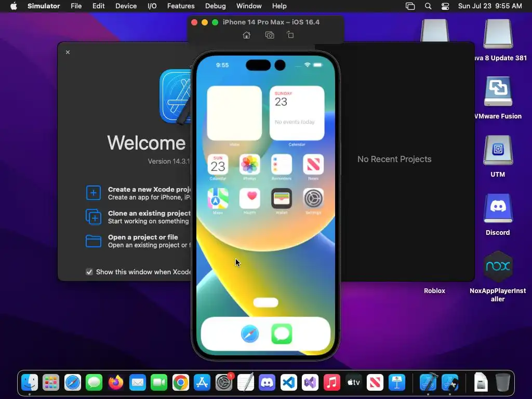Open the Apple menu
The image size is (532, 399).
coord(14,6)
